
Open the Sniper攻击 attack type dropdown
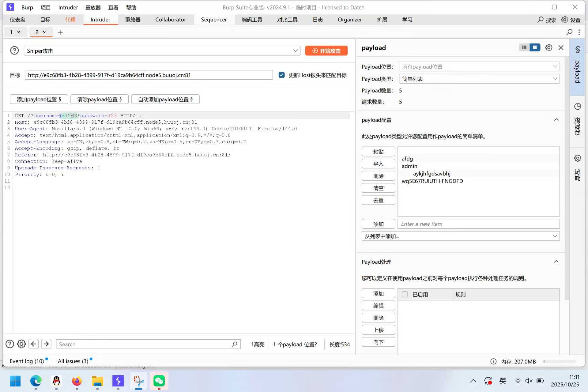click(295, 51)
